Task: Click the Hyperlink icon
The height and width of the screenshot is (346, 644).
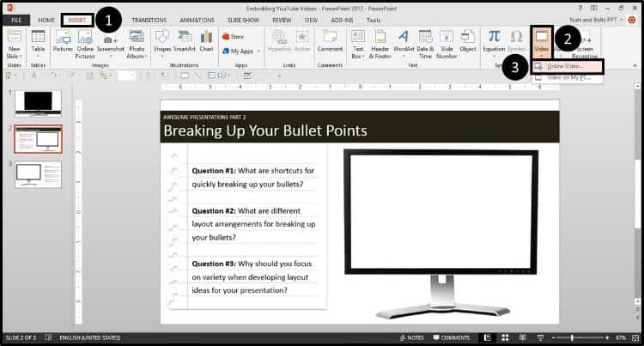Action: 279,42
